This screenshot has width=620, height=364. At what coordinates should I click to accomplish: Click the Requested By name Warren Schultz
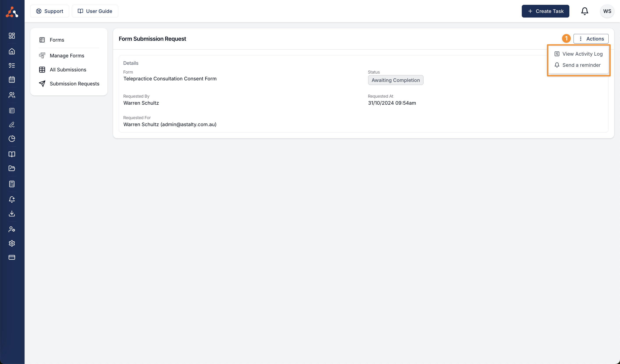coord(141,103)
